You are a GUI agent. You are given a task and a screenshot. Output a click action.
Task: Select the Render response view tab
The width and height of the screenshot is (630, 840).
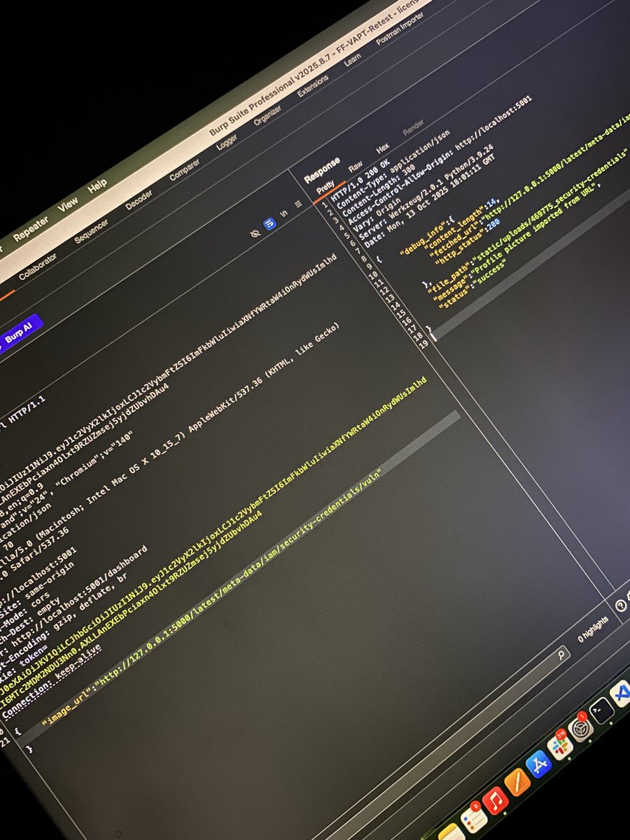(x=413, y=127)
